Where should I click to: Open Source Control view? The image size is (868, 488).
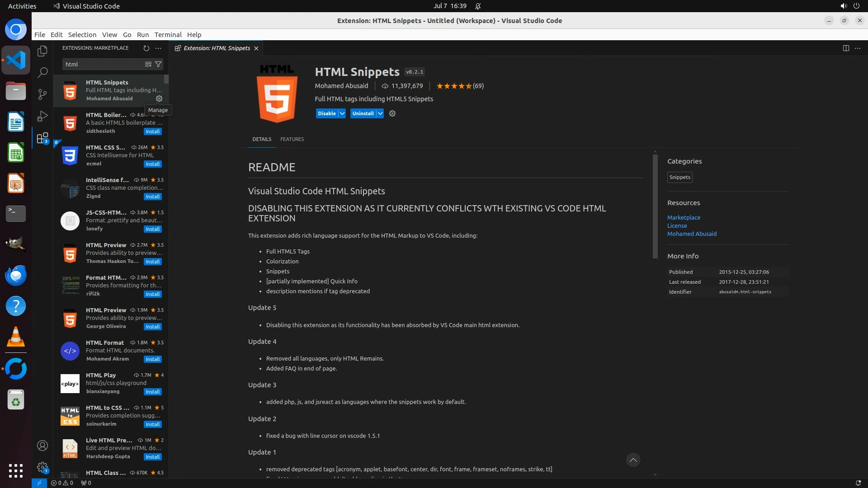coord(42,94)
